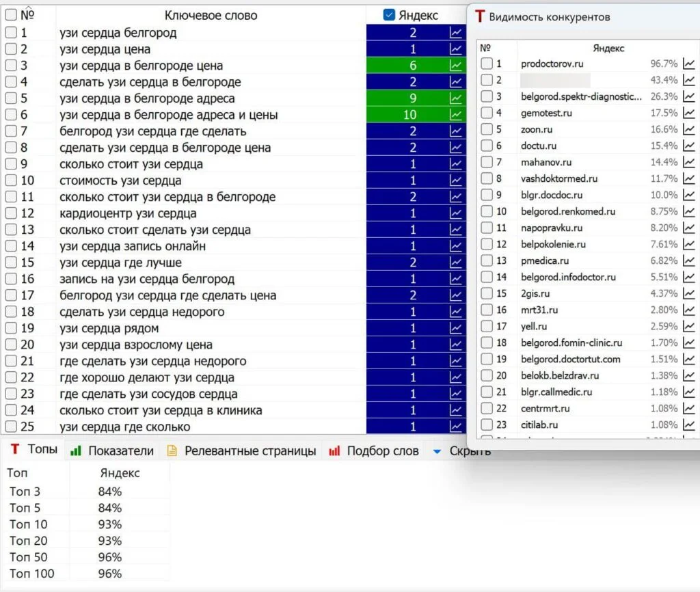The width and height of the screenshot is (700, 592).
Task: Select the vashdoktormed.ru competitor row
Action: pyautogui.click(x=559, y=178)
